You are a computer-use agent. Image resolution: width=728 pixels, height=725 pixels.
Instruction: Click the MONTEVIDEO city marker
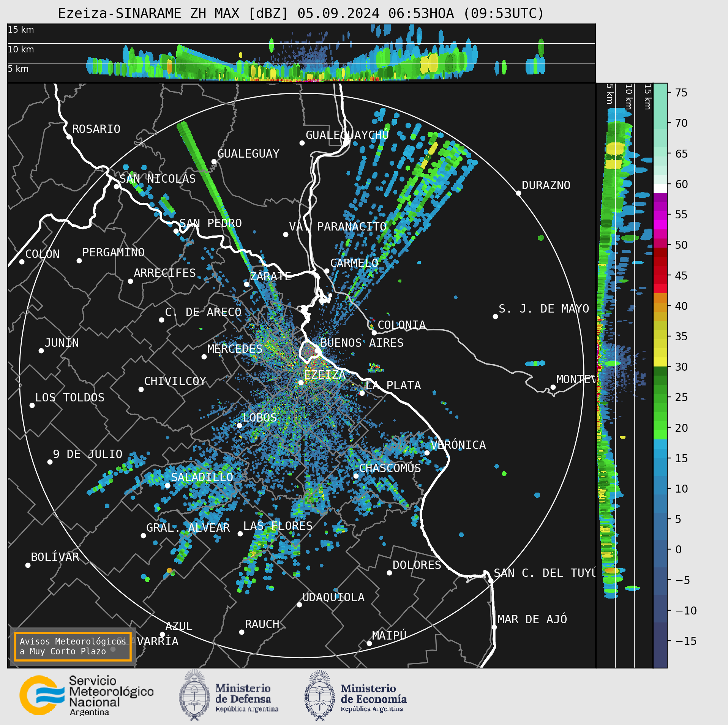[553, 387]
